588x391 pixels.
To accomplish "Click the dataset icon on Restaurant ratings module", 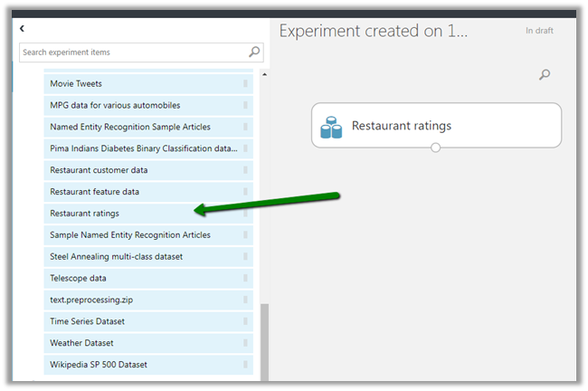I will (331, 127).
